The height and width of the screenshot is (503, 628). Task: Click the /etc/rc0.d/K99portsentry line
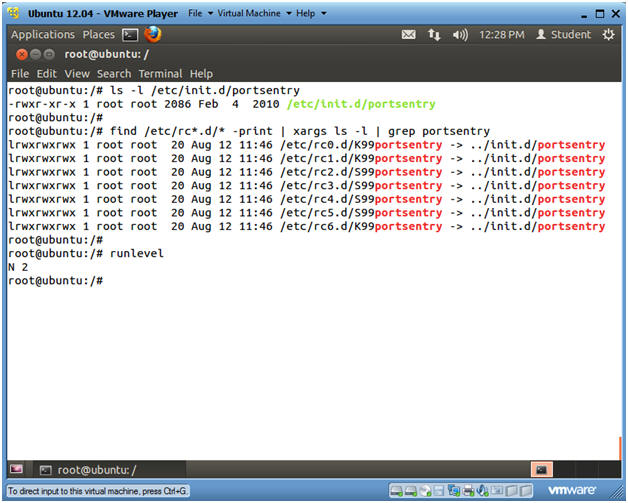click(x=306, y=145)
